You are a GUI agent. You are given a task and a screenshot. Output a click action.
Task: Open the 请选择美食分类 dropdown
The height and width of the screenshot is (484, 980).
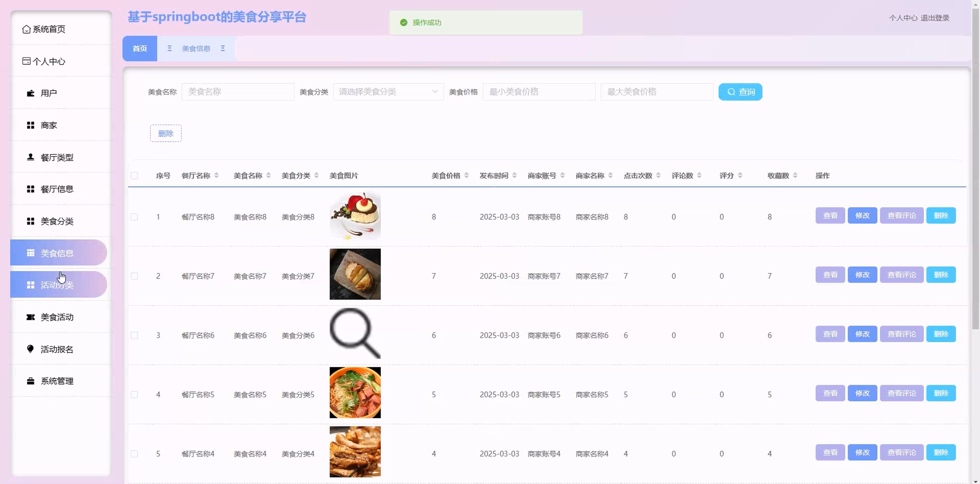coord(388,92)
